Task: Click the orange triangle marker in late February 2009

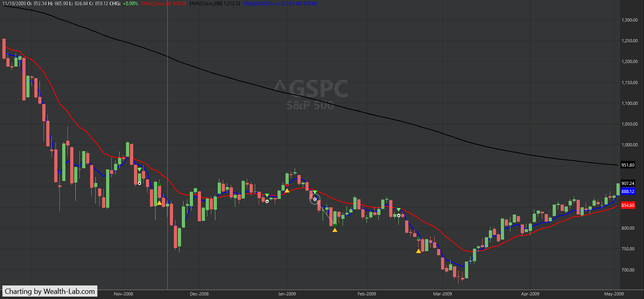Action: [418, 251]
